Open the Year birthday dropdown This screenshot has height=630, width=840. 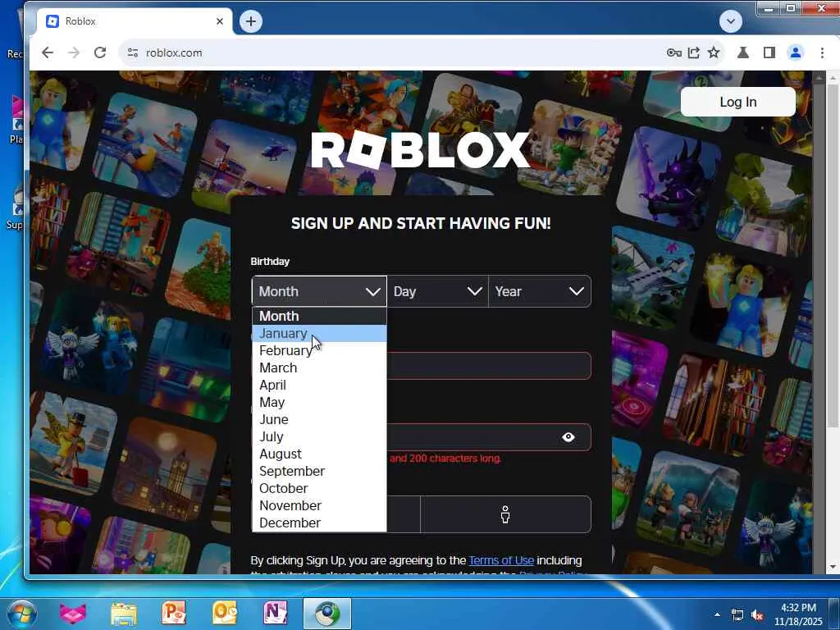click(540, 291)
